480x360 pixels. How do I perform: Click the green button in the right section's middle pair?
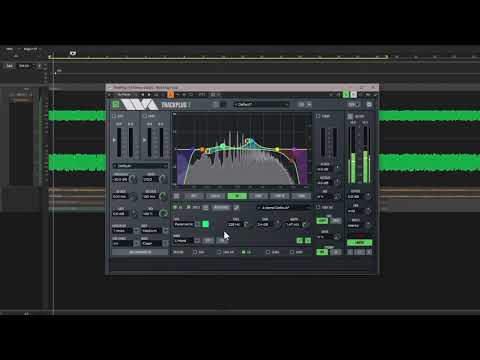[x=322, y=221]
